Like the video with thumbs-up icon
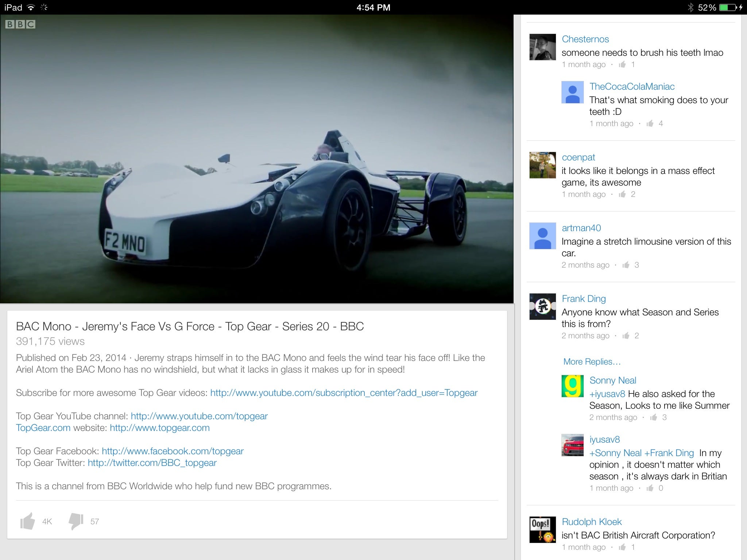The width and height of the screenshot is (747, 560). 28,521
